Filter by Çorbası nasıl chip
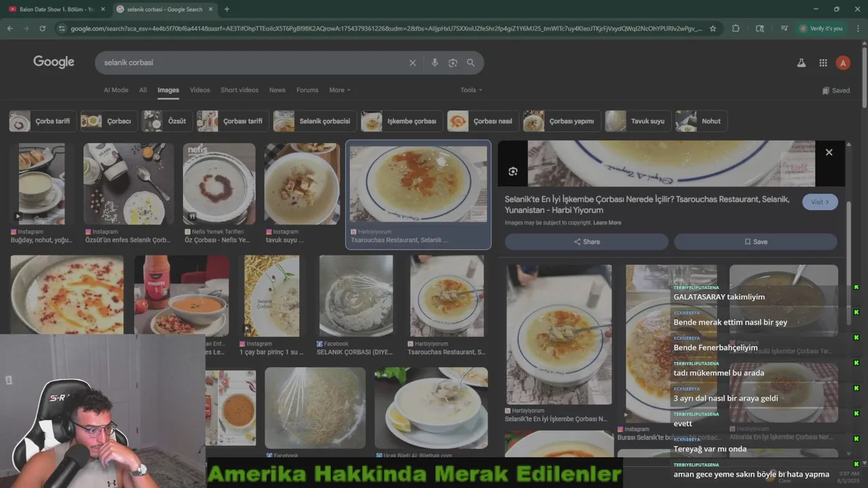Image resolution: width=868 pixels, height=488 pixels. pos(483,121)
